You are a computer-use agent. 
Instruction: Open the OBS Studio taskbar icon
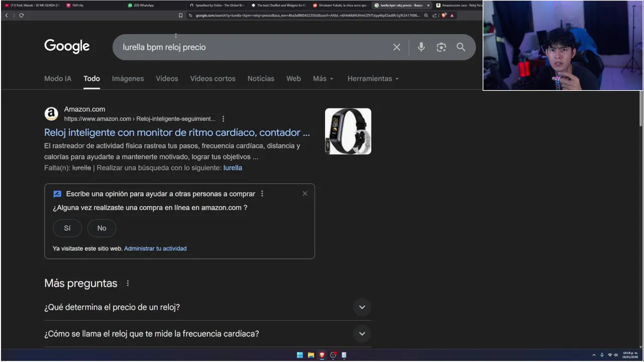pyautogui.click(x=333, y=355)
